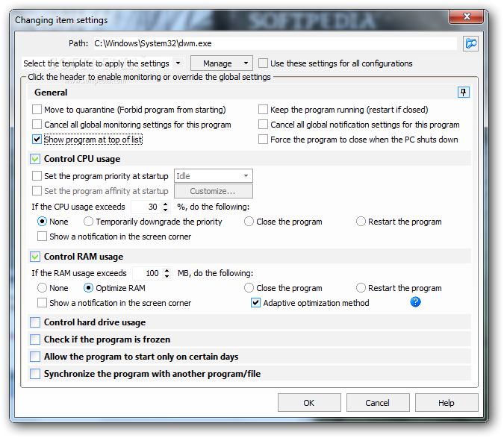Check Set the program affinity at startup

click(37, 191)
